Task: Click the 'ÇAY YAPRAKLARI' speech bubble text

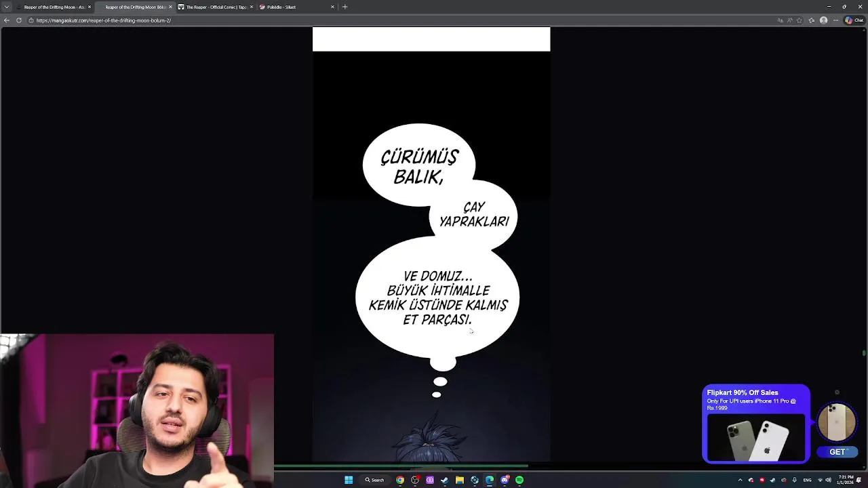Action: (474, 214)
